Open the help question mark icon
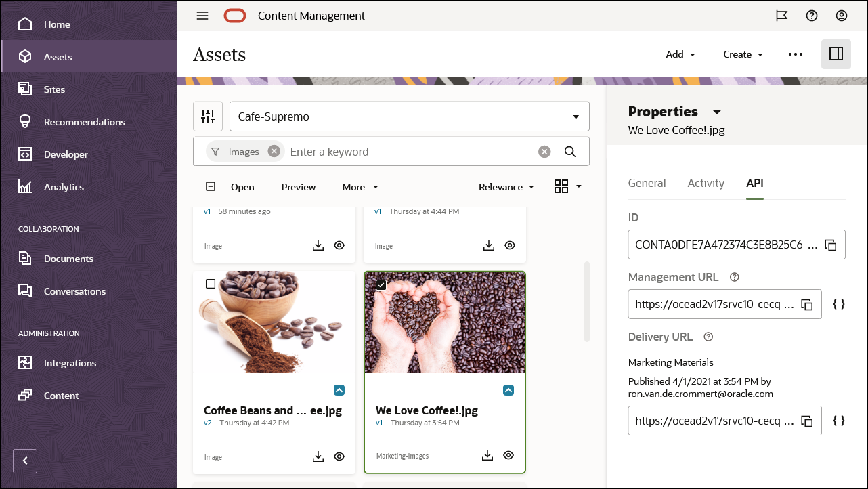 point(812,16)
